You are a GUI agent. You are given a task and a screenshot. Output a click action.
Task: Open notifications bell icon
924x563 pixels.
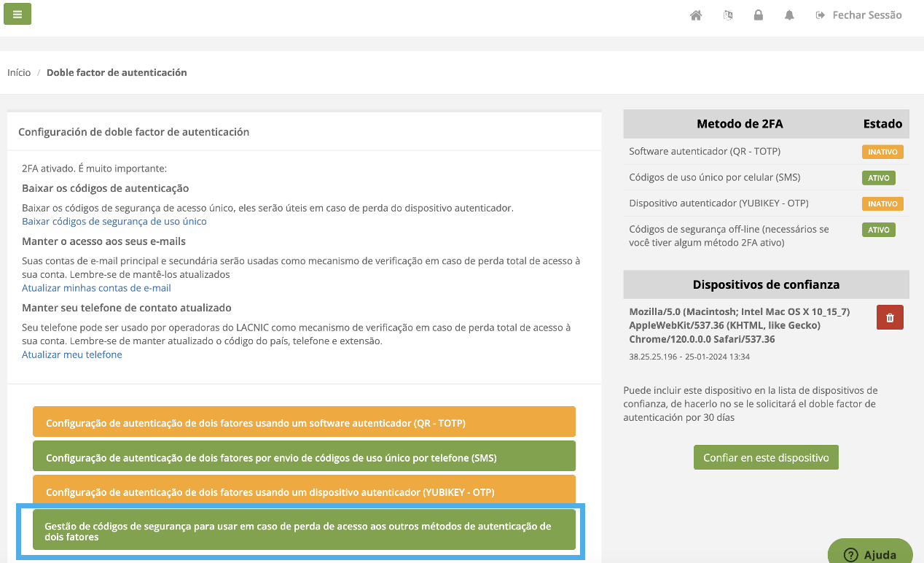[x=789, y=15]
